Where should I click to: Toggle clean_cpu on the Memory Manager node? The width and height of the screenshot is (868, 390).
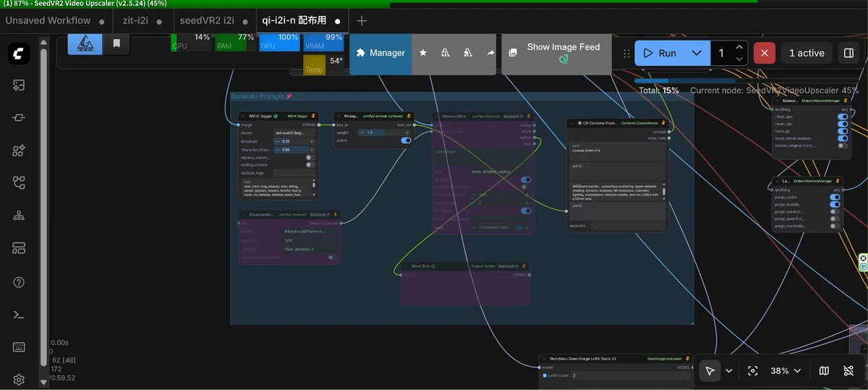point(843,124)
